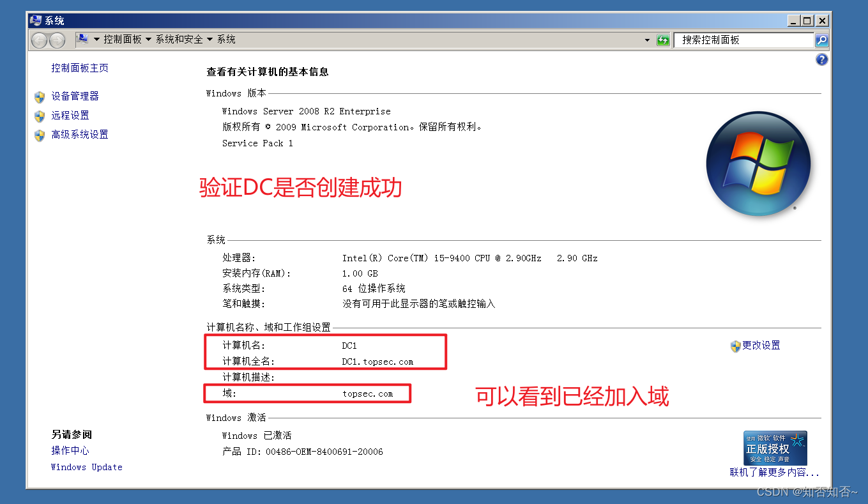Click the Forward navigation arrow button
The height and width of the screenshot is (504, 868).
pos(57,40)
